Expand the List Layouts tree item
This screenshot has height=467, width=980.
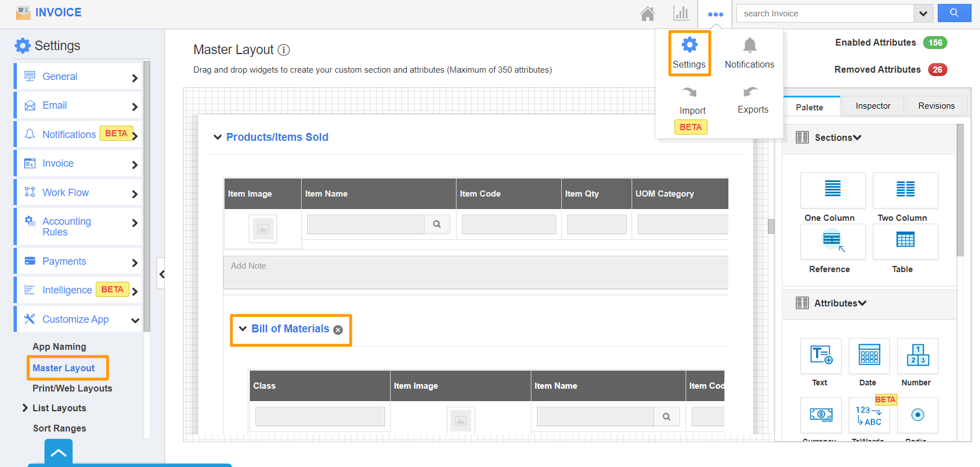(x=25, y=408)
